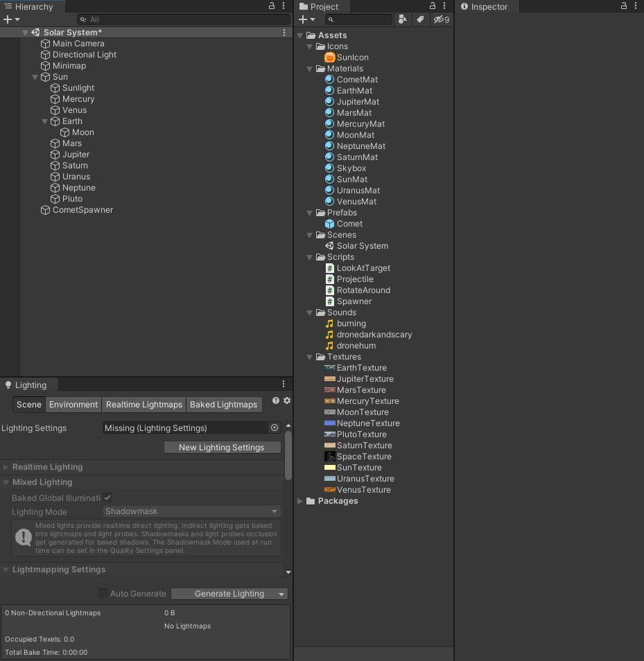The width and height of the screenshot is (644, 661).
Task: Open the Project panel three-dot menu
Action: pyautogui.click(x=444, y=6)
